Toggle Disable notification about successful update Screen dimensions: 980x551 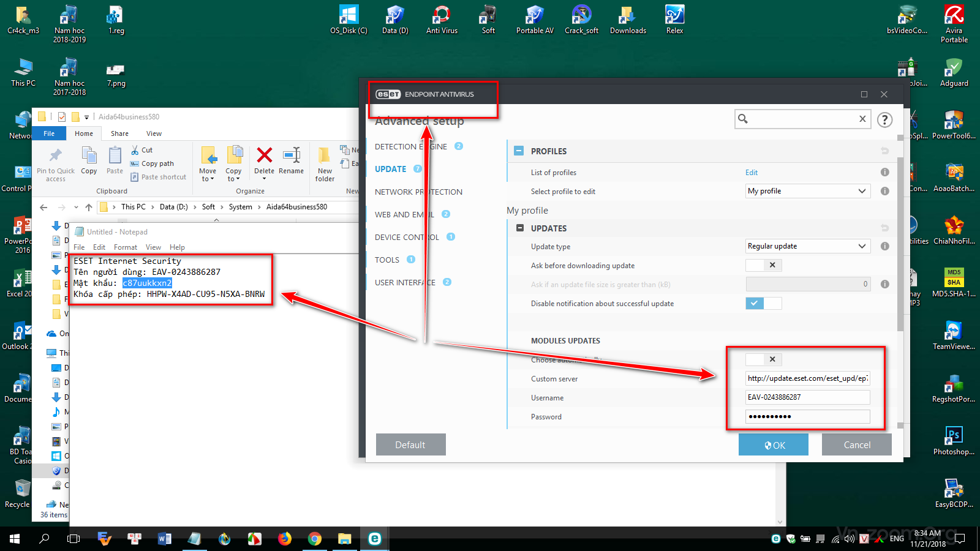coord(763,303)
